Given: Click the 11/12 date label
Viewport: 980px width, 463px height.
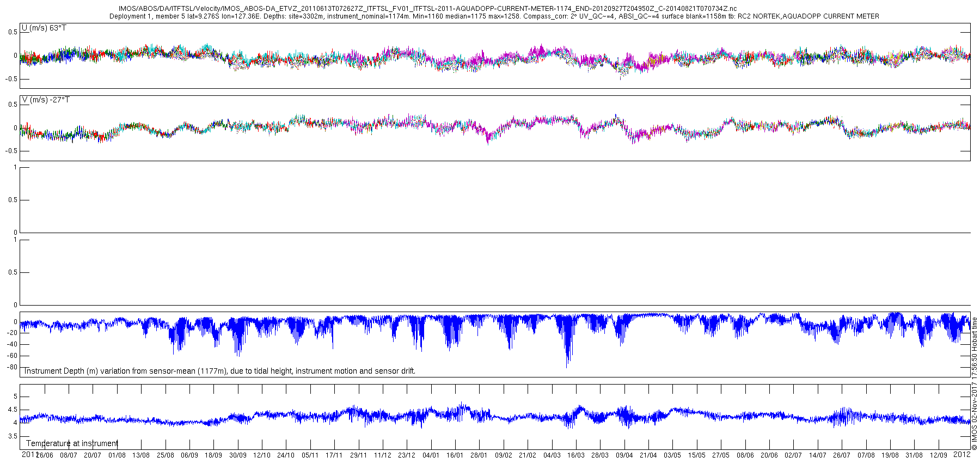Looking at the screenshot, I should (383, 455).
